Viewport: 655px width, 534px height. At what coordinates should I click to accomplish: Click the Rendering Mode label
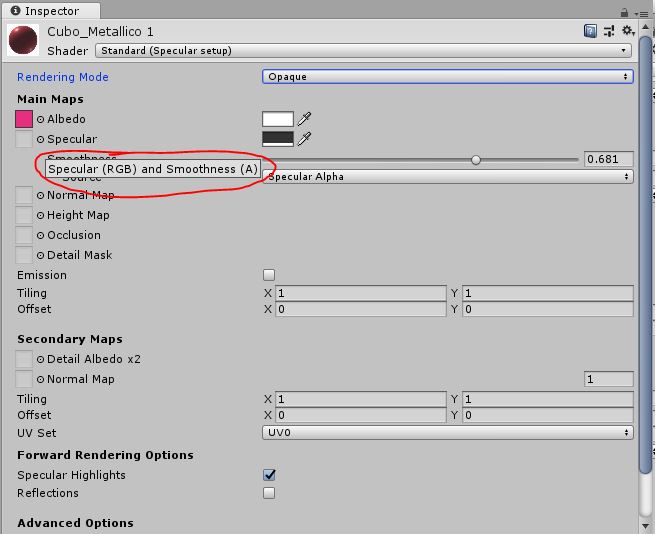(63, 77)
